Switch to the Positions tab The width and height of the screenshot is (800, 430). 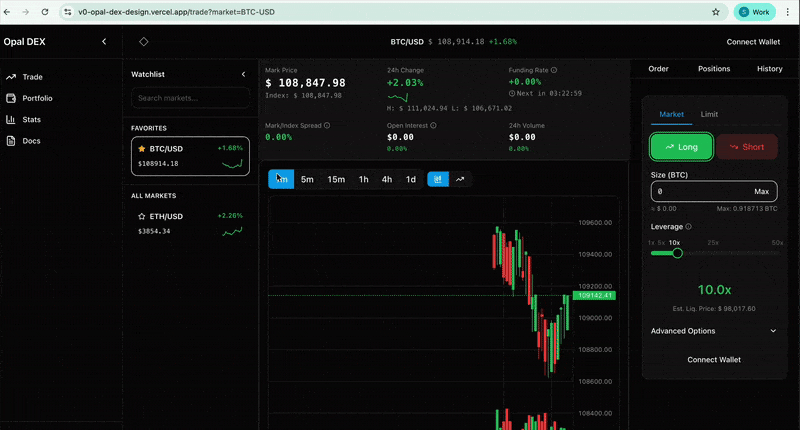pos(714,69)
